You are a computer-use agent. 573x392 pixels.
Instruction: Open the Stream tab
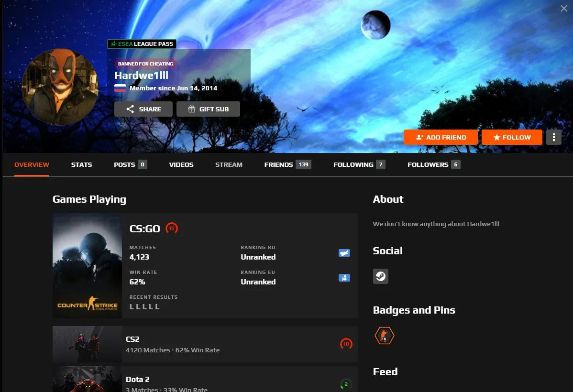[229, 165]
